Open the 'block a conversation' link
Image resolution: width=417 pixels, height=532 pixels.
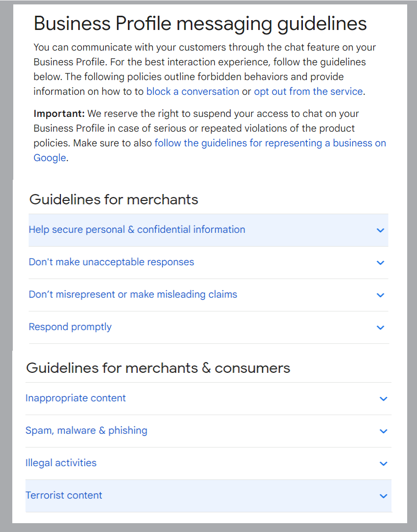tap(193, 91)
